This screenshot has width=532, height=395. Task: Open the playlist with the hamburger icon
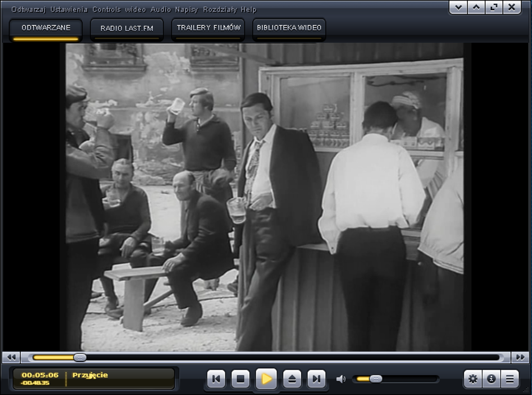coord(509,379)
